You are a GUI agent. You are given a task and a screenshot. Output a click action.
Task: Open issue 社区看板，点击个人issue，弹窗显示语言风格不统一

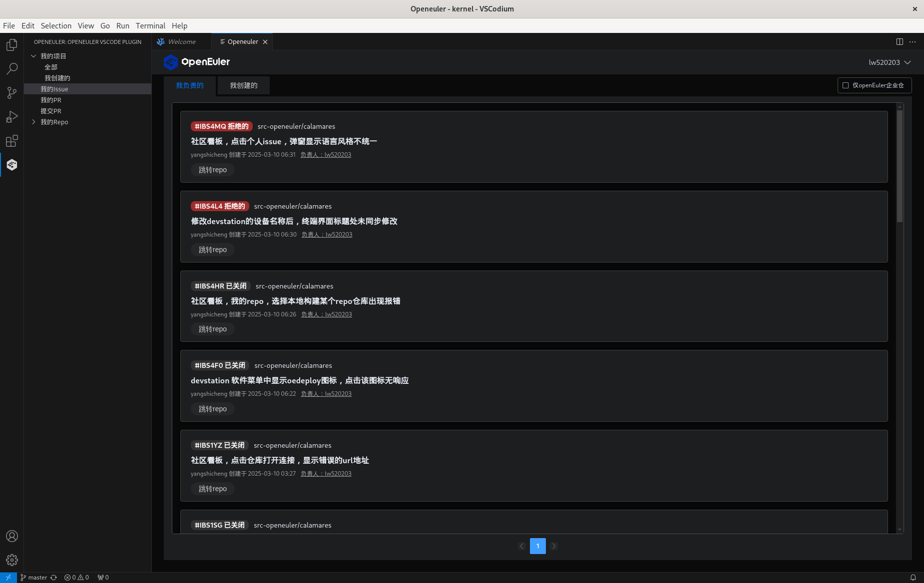[284, 141]
